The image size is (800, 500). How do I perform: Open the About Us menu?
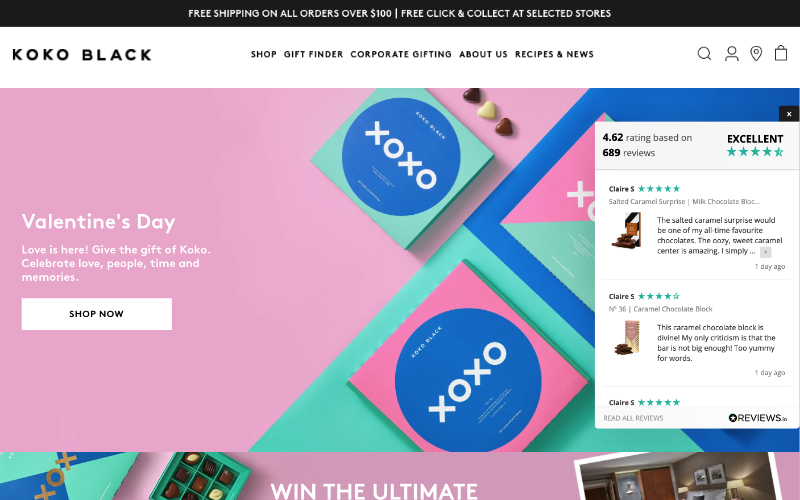click(483, 54)
